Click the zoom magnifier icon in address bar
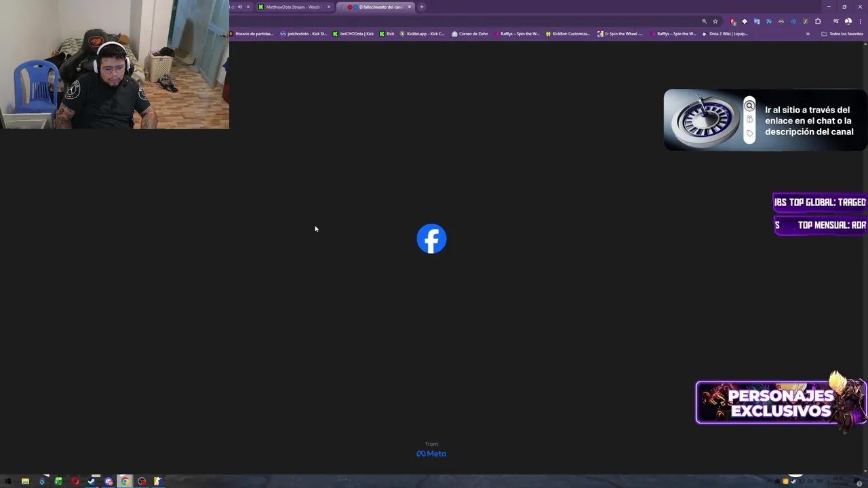Viewport: 868px width, 488px height. point(705,21)
